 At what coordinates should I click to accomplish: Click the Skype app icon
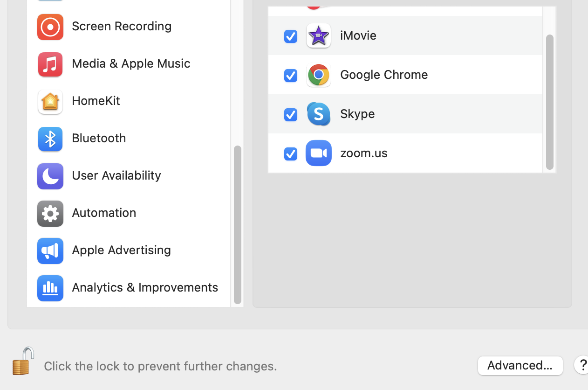tap(319, 114)
